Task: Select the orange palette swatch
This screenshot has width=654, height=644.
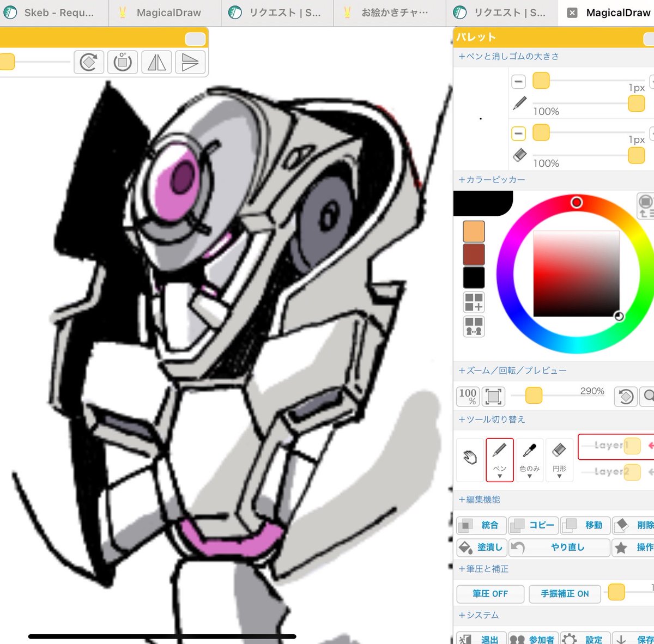Action: [x=474, y=231]
